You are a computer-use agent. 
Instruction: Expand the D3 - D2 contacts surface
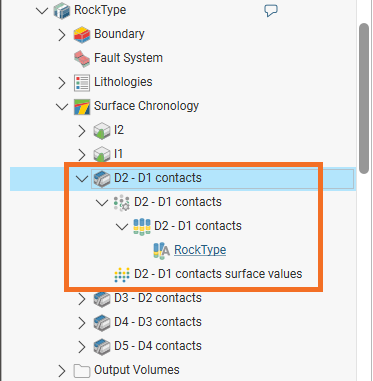click(x=82, y=299)
